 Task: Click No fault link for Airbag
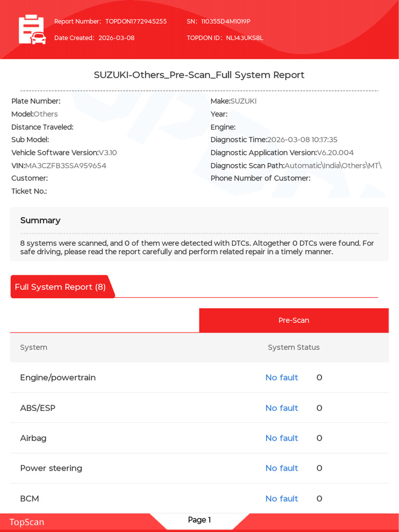coord(282,438)
